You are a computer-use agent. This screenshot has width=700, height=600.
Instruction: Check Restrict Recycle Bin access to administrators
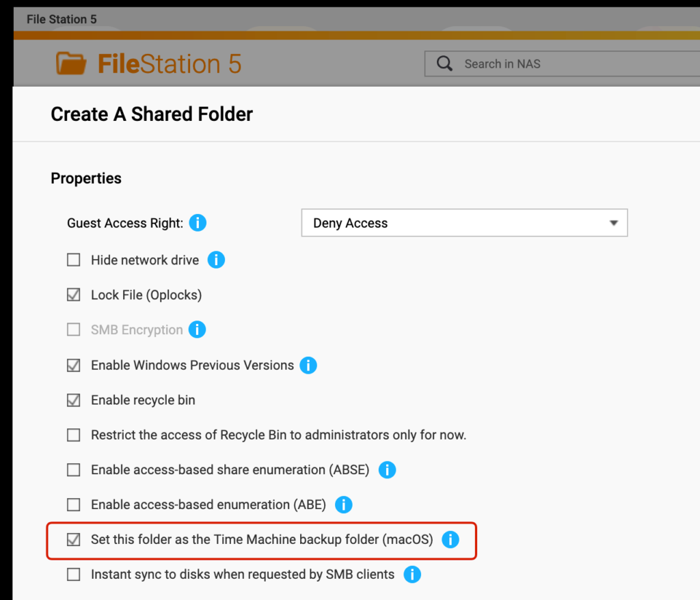click(x=73, y=435)
